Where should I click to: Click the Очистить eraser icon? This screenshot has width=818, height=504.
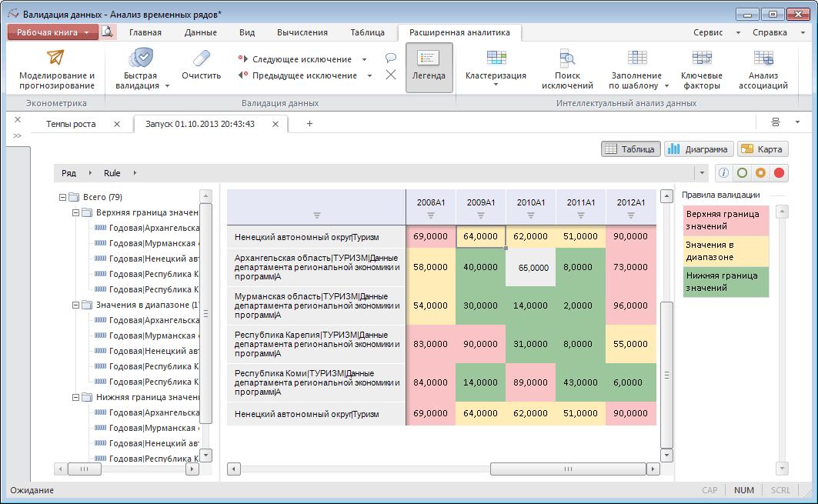point(201,58)
